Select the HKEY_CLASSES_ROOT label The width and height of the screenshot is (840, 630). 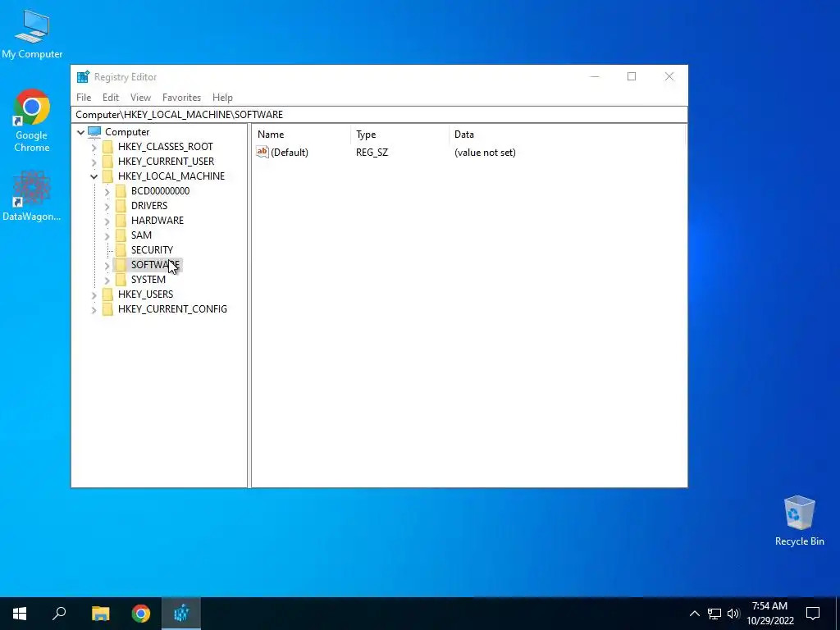(166, 147)
